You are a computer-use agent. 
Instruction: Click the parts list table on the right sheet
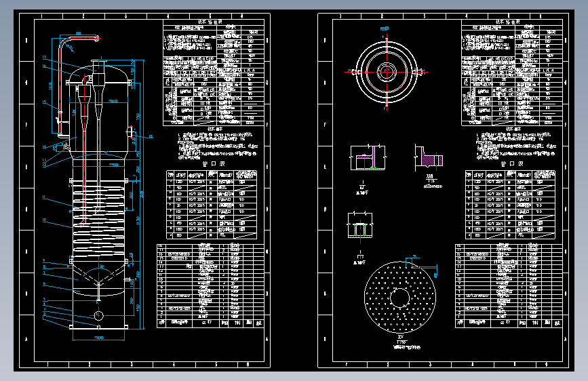[509, 286]
